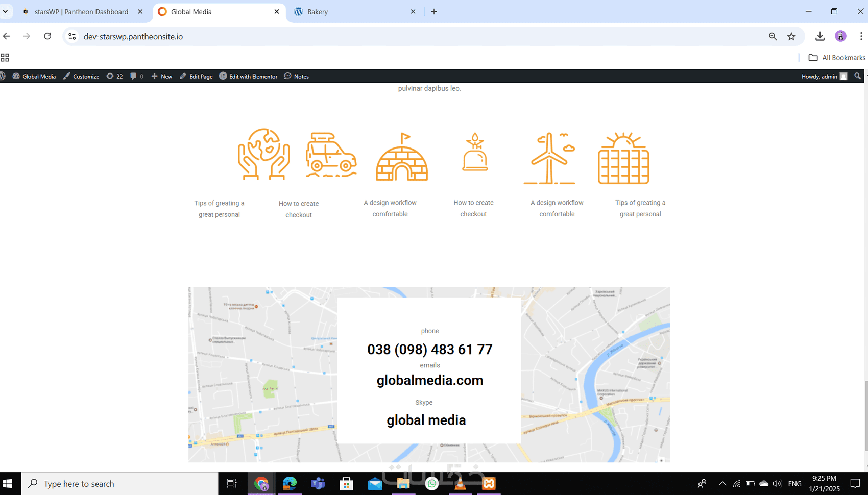Open the notification center icon
Image resolution: width=868 pixels, height=495 pixels.
(855, 484)
